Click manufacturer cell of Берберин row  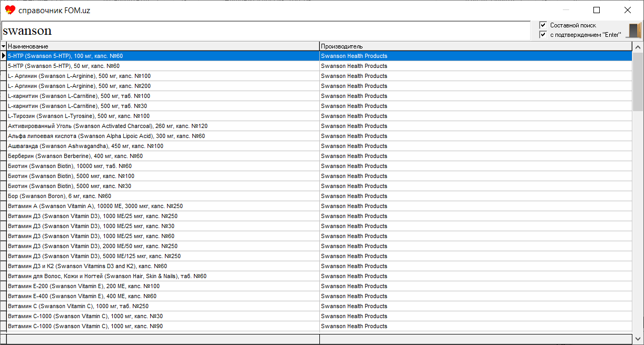tap(476, 156)
